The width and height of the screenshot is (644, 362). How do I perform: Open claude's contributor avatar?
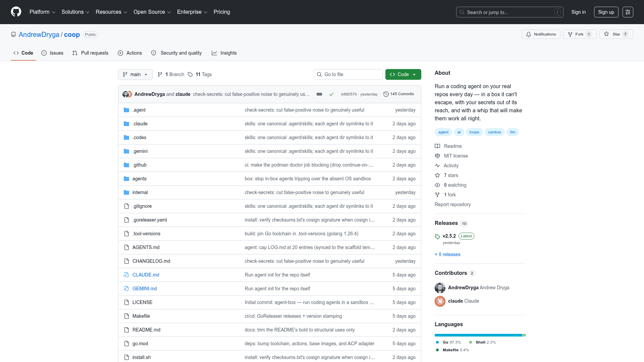(x=440, y=301)
